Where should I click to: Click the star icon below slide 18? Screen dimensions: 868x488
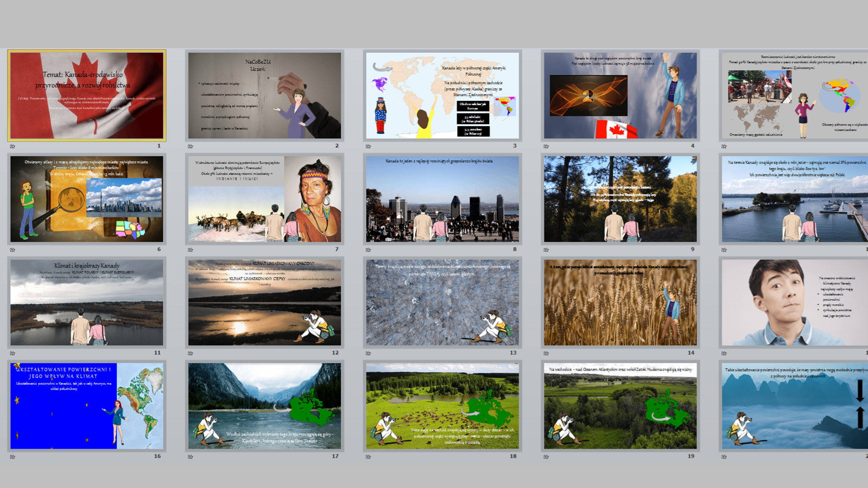click(368, 457)
